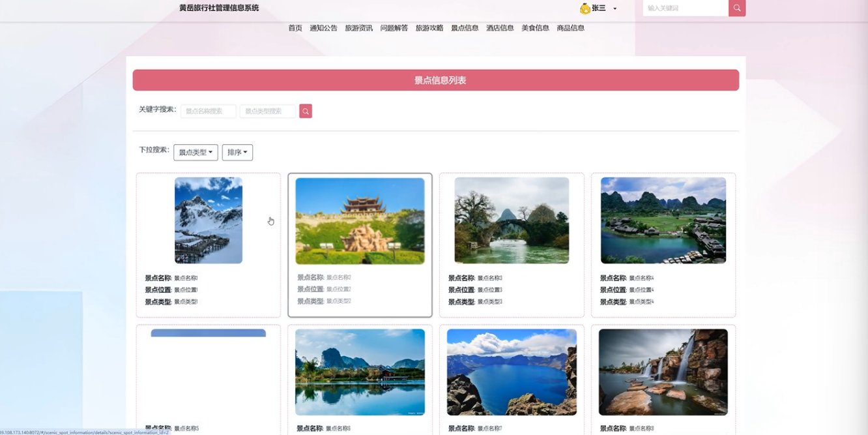Click the red keyword search button
Screen dimensions: 868x435
point(306,112)
